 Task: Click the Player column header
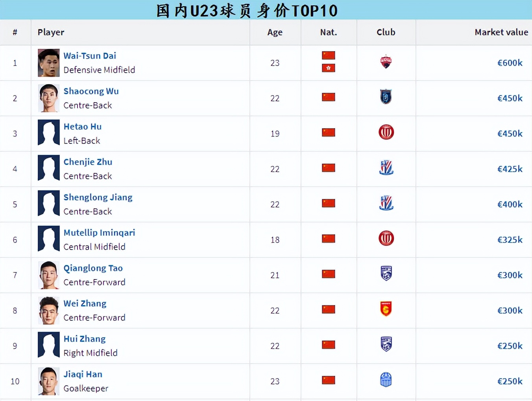(51, 32)
